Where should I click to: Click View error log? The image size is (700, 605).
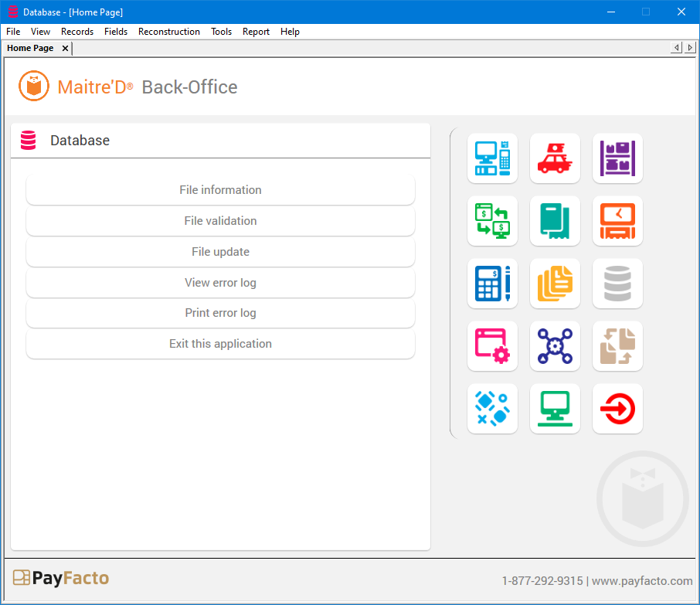220,283
